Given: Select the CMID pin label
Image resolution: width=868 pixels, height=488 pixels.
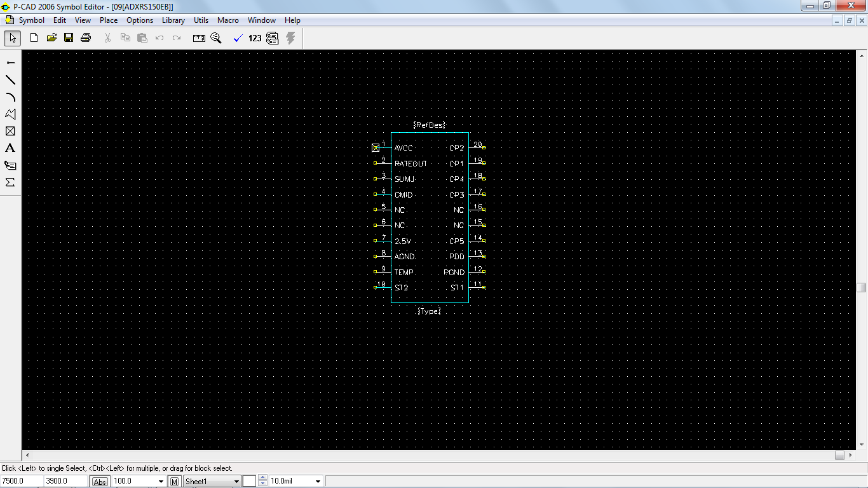Looking at the screenshot, I should point(403,194).
